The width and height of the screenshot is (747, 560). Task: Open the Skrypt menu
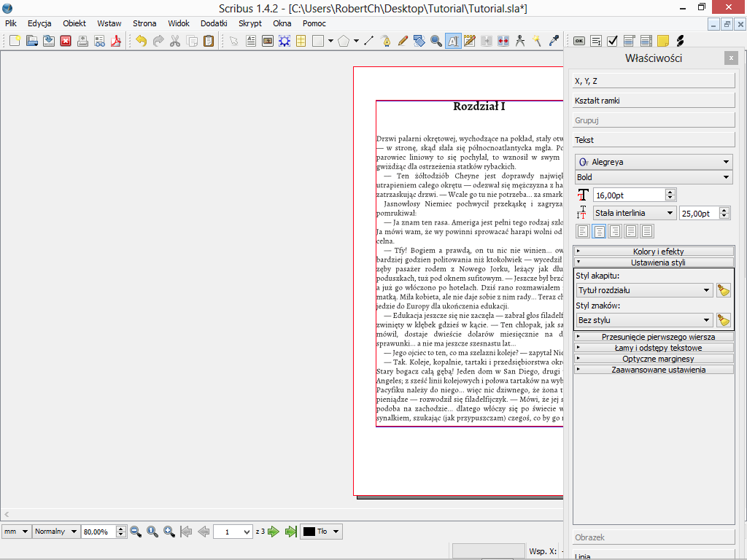249,23
